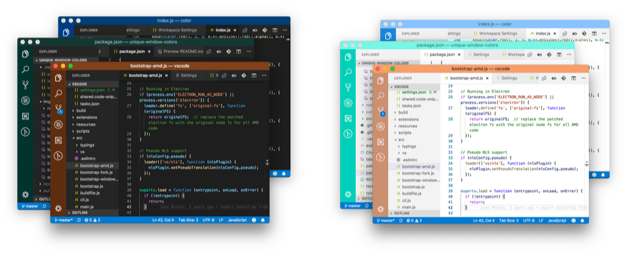Click bell notification icon, dark orange window status bar
644x264 pixels.
pos(263,220)
